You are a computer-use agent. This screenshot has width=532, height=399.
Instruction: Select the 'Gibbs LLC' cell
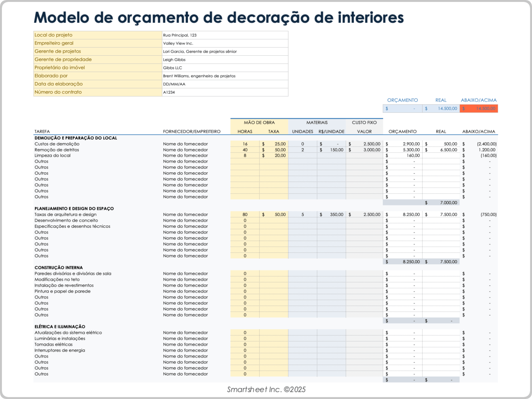coord(225,68)
